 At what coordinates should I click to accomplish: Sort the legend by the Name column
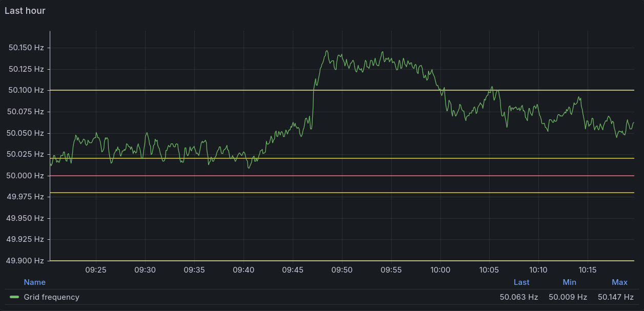[34, 282]
